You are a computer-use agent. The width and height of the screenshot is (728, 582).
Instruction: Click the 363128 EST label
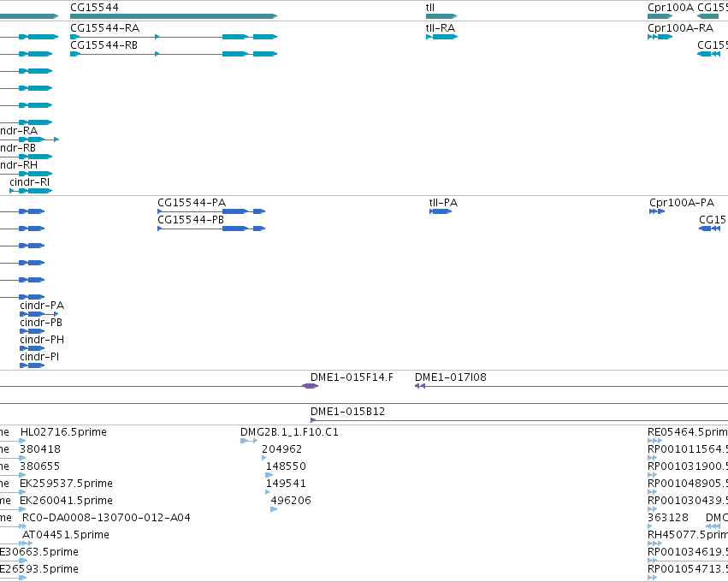click(x=668, y=518)
